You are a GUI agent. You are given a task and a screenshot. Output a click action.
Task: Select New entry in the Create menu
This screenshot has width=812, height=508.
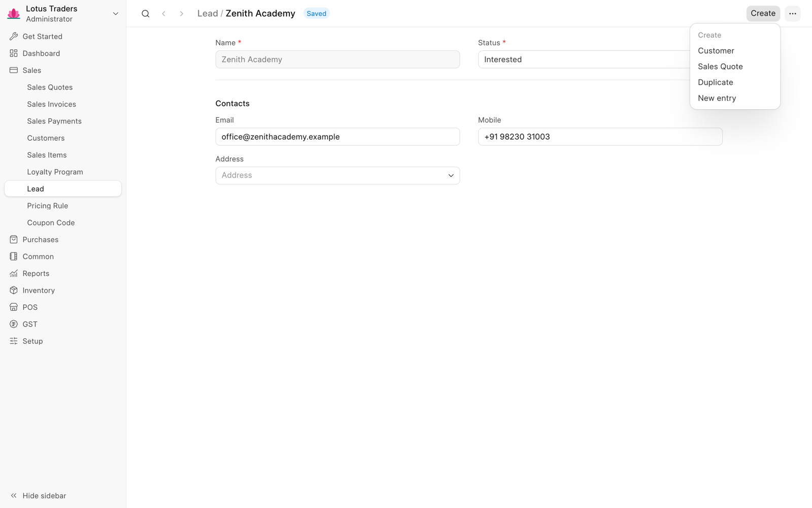point(735,98)
